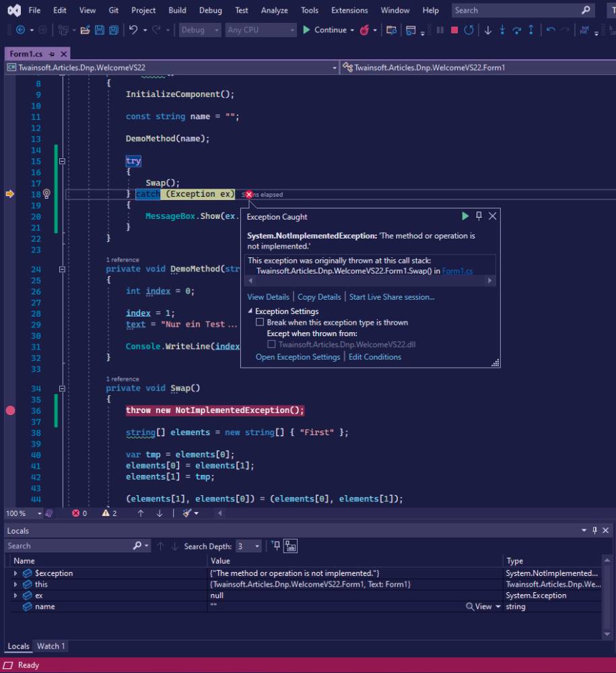The height and width of the screenshot is (673, 616).
Task: Click the warnings count indicator showing 2
Action: click(x=109, y=513)
